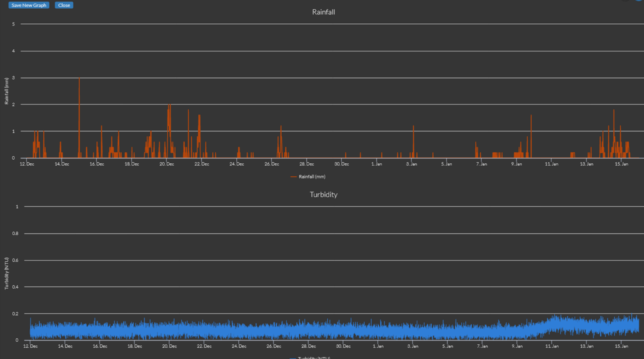Click the blue circular icon at top-right corner
This screenshot has width=644, height=359.
[639, 1]
